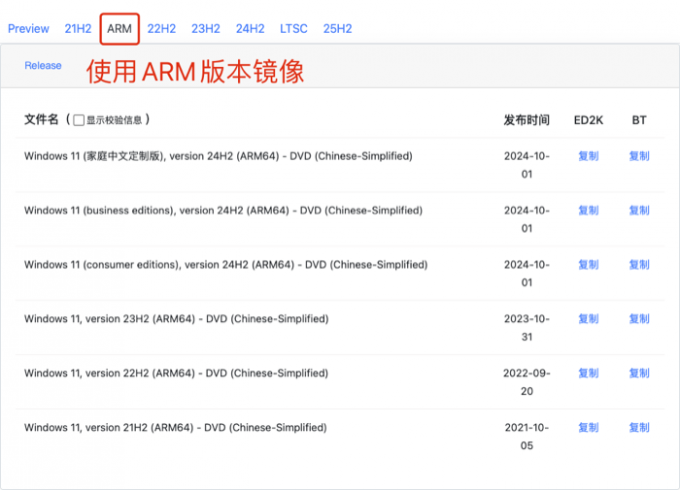The image size is (680, 490).
Task: Click the BT column header
Action: click(x=639, y=120)
